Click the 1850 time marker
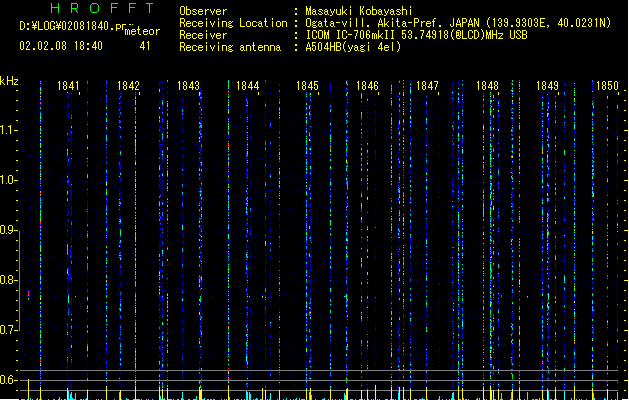 [607, 86]
